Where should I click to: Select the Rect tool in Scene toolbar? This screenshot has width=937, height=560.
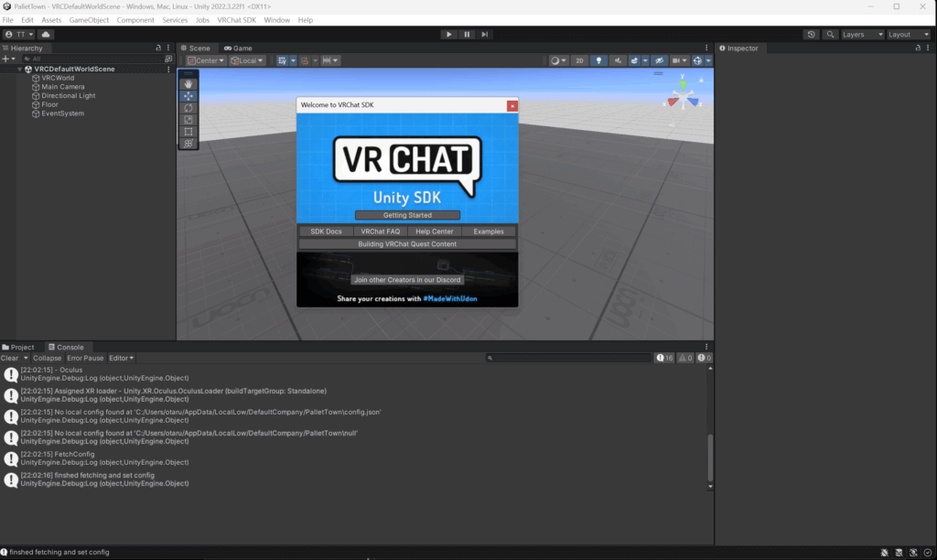click(x=188, y=131)
